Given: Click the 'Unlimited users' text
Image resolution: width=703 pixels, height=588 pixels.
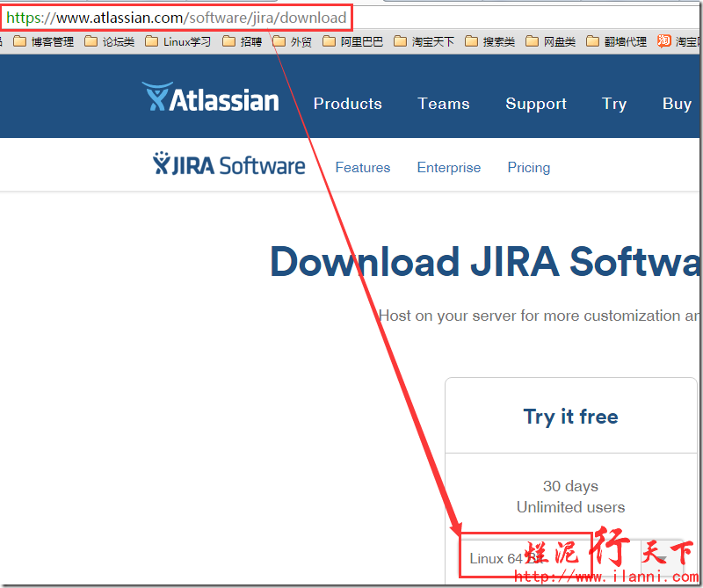Looking at the screenshot, I should [570, 507].
